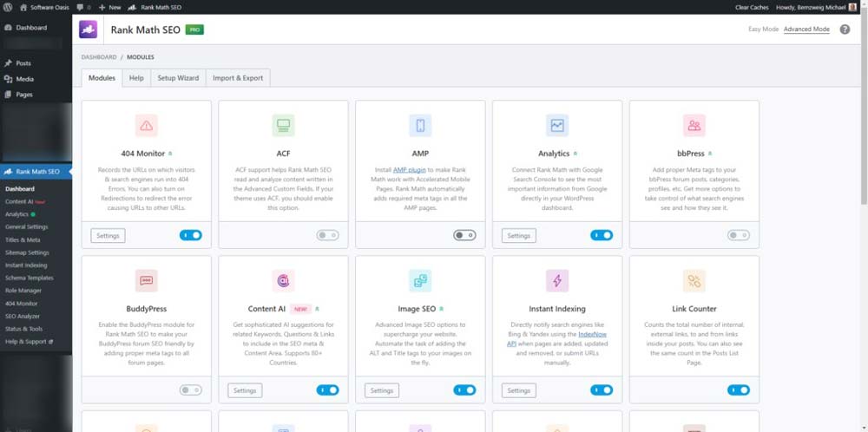Screen dimensions: 868x432
Task: Disable the 404 Monitor module toggle
Action: click(x=190, y=235)
